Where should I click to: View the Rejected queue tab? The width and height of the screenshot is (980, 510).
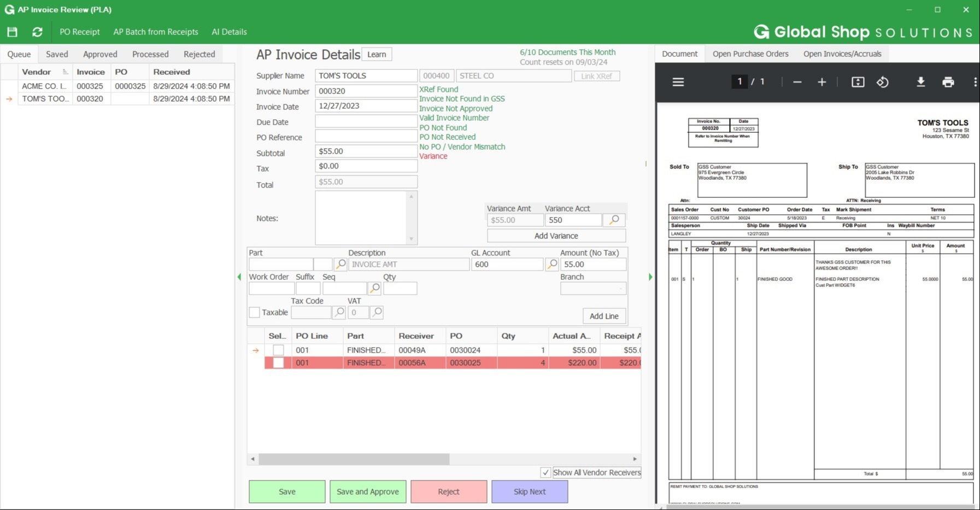click(199, 54)
